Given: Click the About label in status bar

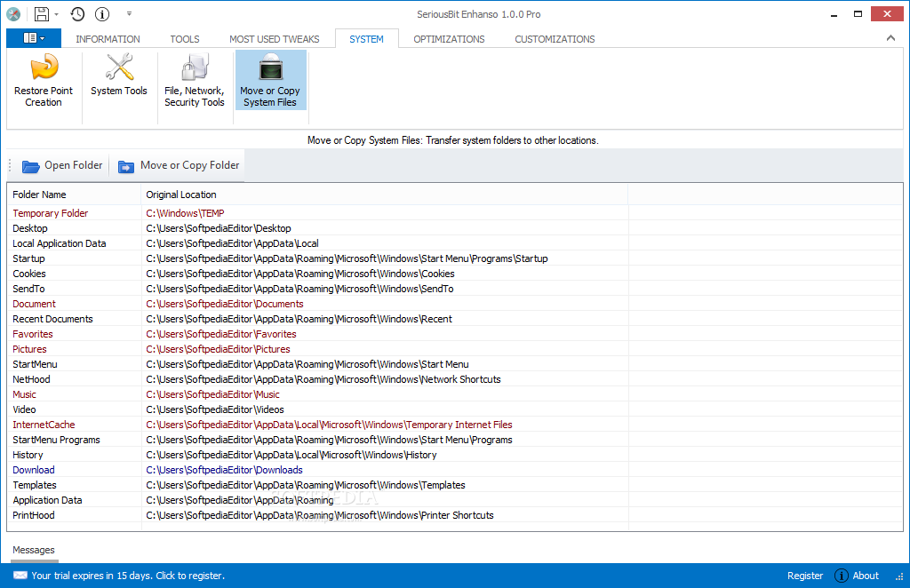Looking at the screenshot, I should click(866, 576).
